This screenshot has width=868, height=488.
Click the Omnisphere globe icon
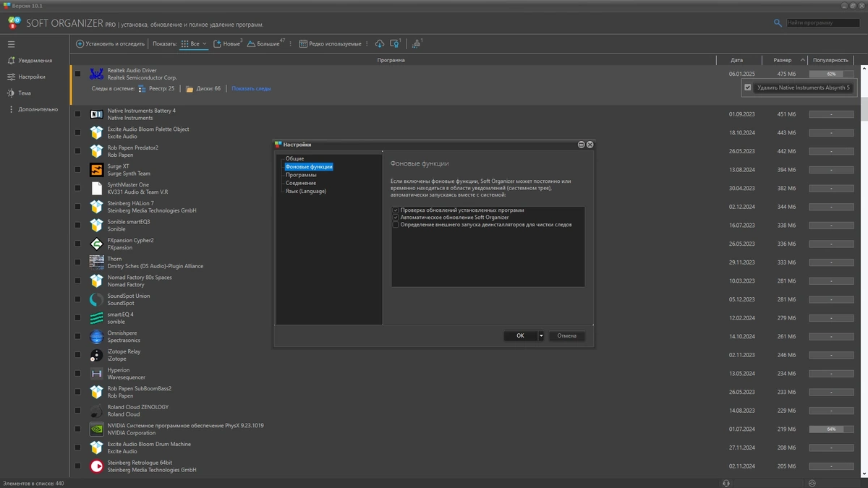click(x=96, y=337)
